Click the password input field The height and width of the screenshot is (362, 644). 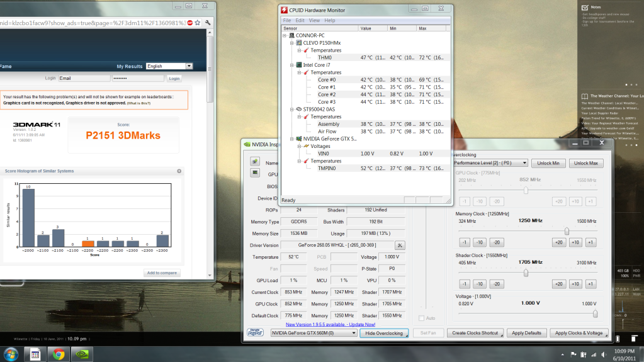(138, 78)
